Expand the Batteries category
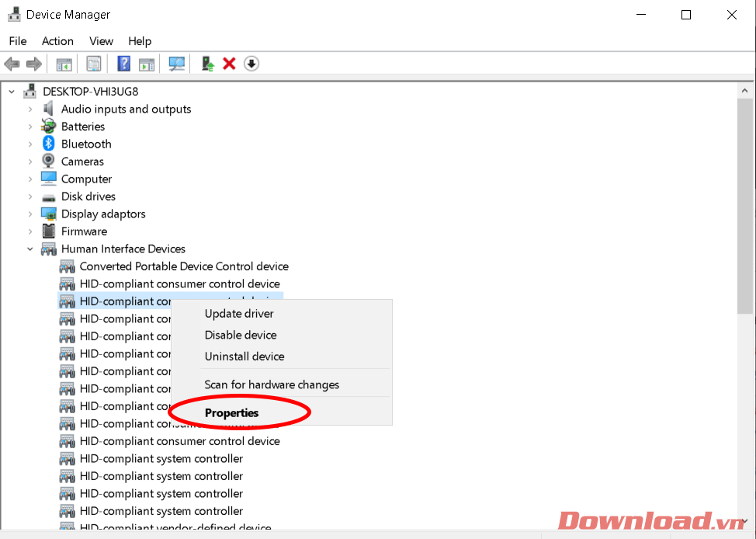This screenshot has width=756, height=539. [30, 127]
